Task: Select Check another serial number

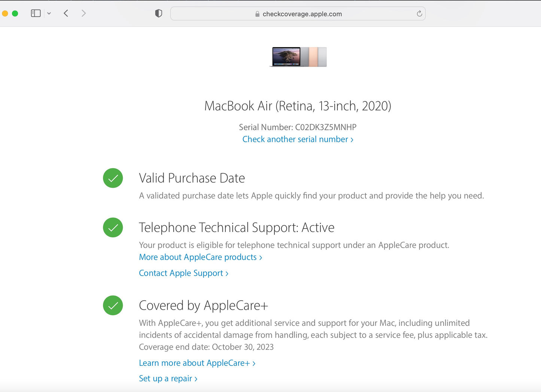Action: (x=295, y=139)
